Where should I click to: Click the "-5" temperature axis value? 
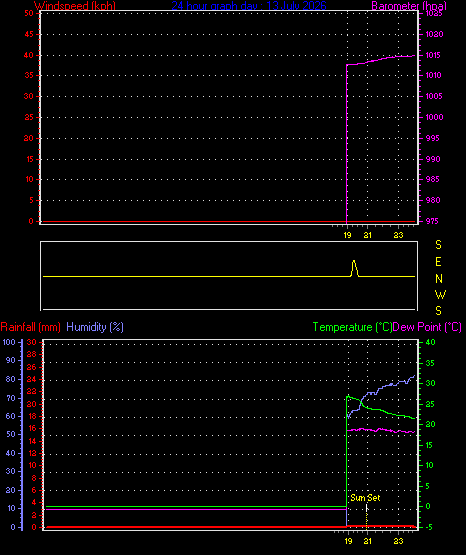429,527
